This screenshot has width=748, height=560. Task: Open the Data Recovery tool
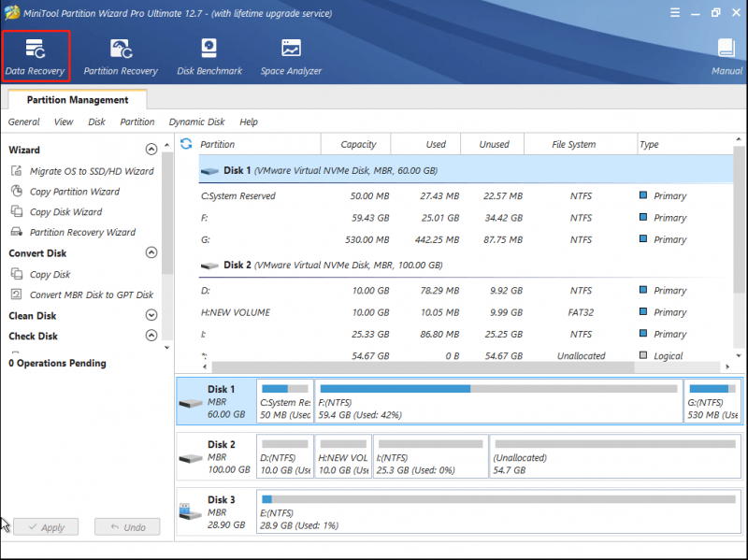point(36,56)
